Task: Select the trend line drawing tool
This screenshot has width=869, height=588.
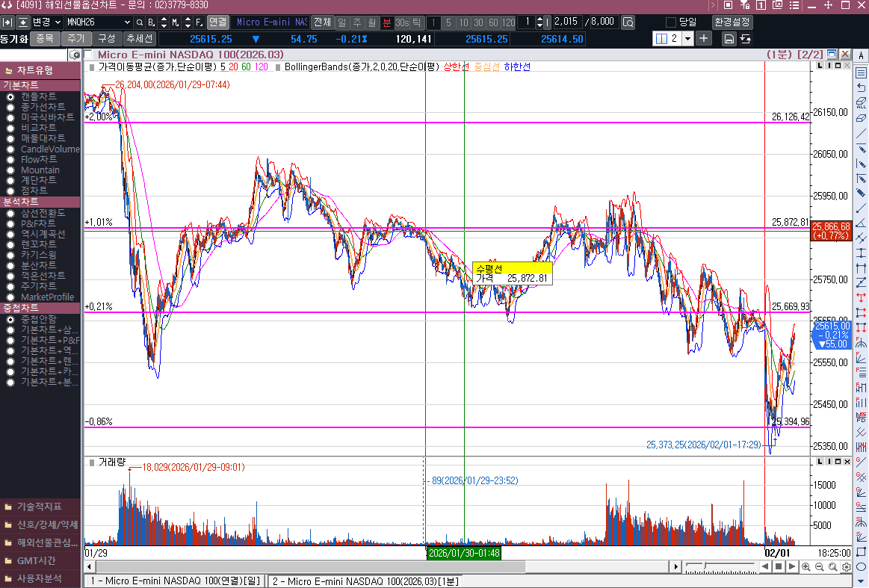Action: point(861,133)
